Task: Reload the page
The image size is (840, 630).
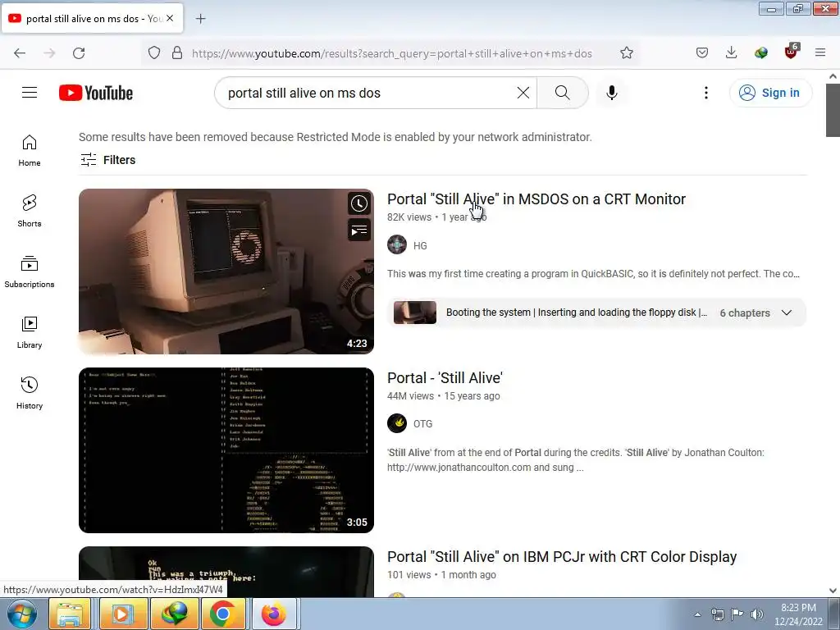Action: [x=79, y=52]
